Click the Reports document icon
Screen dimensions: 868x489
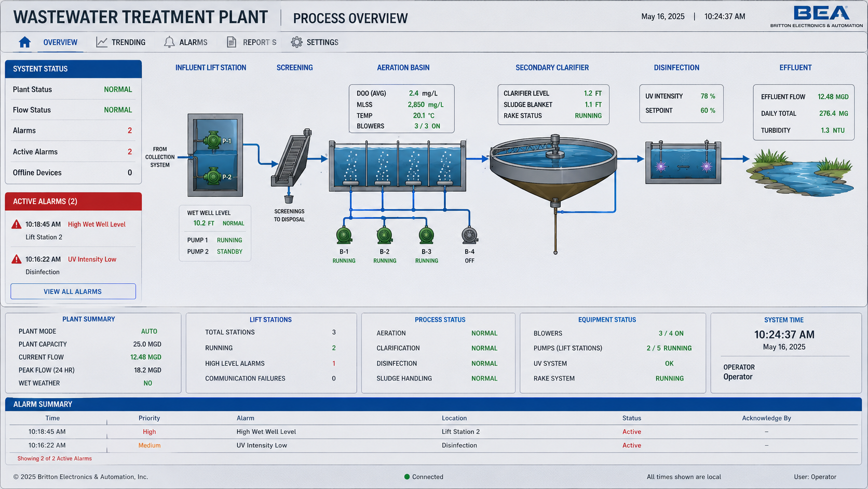click(232, 42)
